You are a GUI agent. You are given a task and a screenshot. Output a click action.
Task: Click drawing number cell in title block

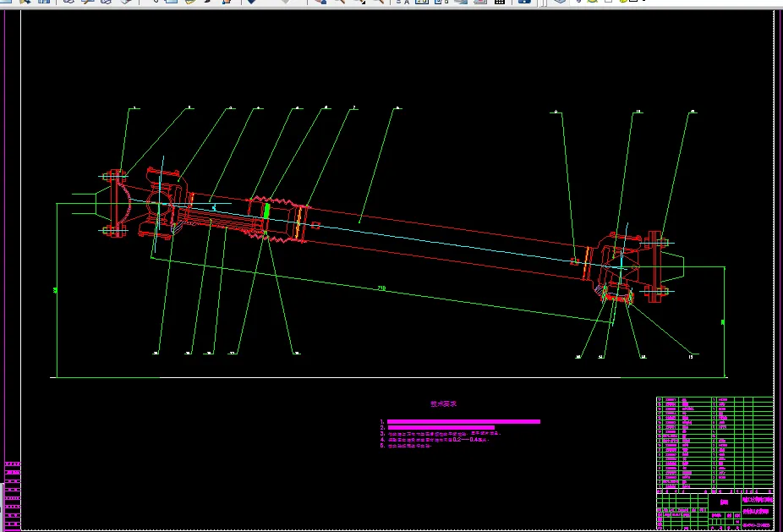[x=756, y=524]
